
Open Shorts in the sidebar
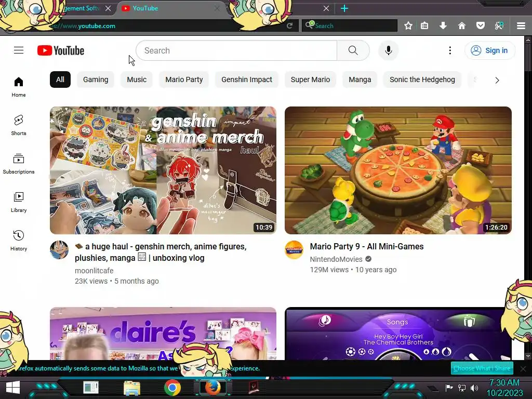19,125
